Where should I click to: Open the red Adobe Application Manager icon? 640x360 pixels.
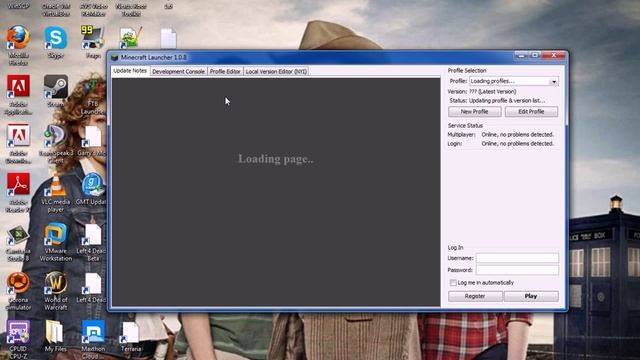[18, 87]
